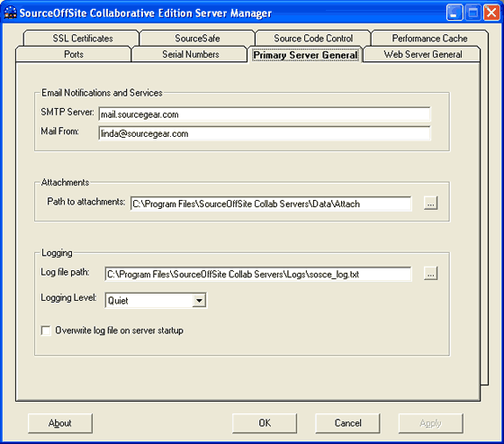Switch to the SSL Certificates tab

coord(82,39)
